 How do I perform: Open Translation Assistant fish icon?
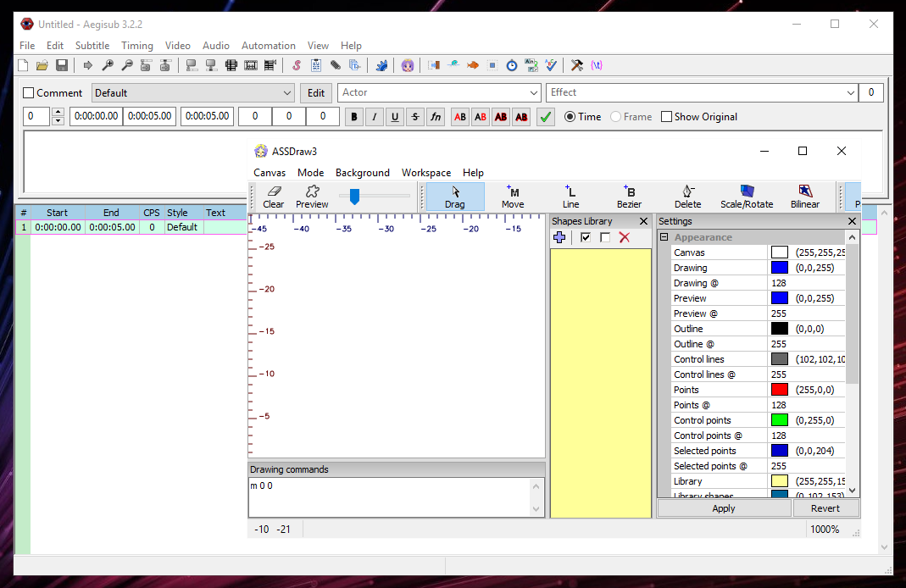coord(473,65)
